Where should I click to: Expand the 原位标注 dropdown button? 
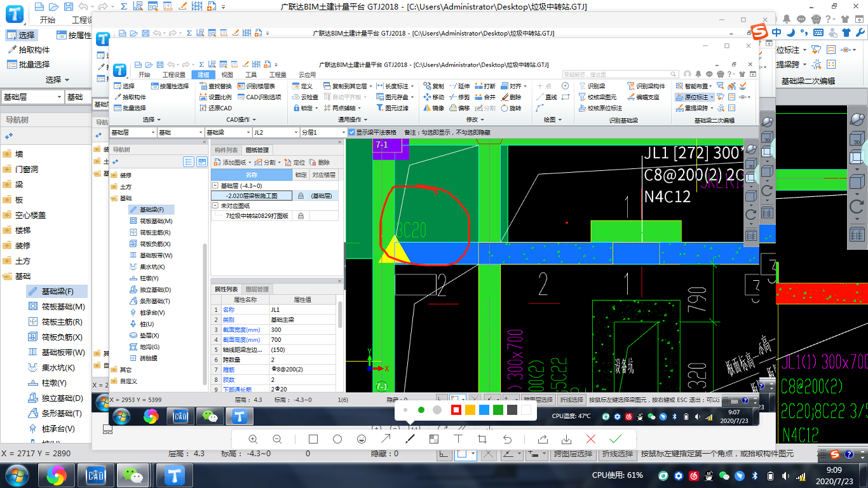[x=712, y=97]
